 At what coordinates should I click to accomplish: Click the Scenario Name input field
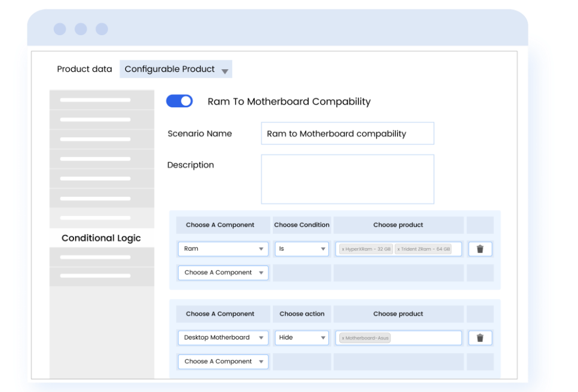pyautogui.click(x=347, y=134)
